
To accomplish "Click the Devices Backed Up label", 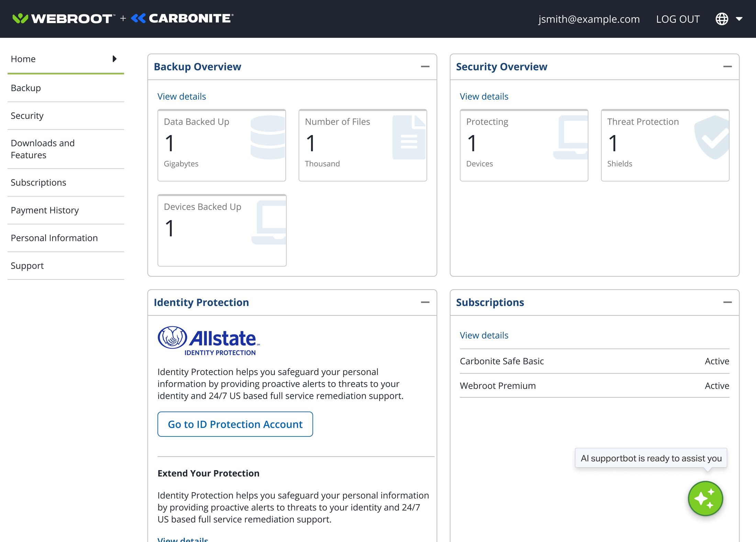I will 203,207.
